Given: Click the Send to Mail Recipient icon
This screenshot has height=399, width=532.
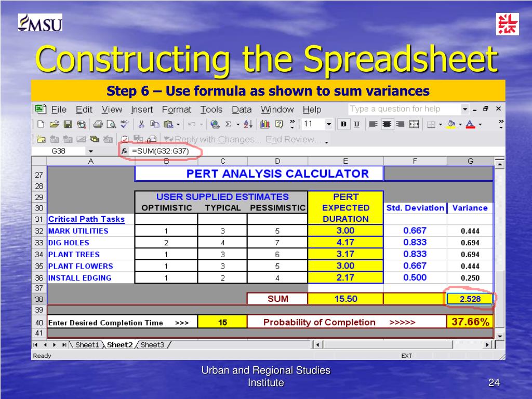Looking at the screenshot, I should click(x=152, y=139).
